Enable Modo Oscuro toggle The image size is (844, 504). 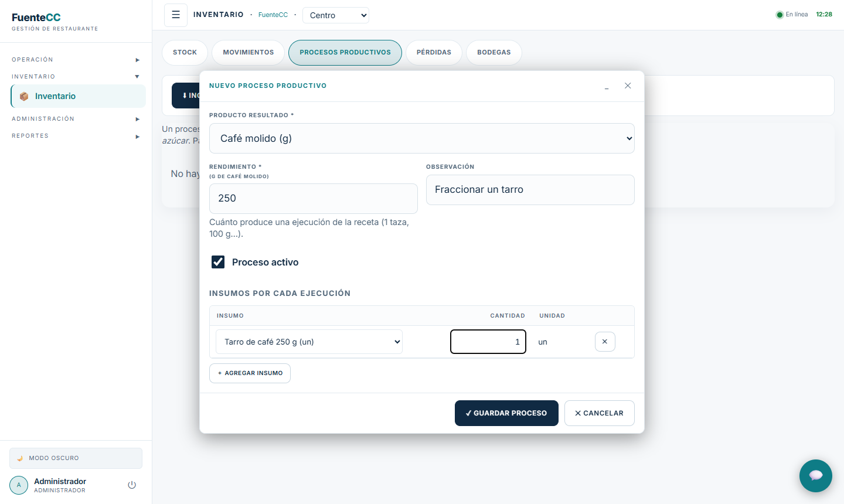tap(76, 458)
